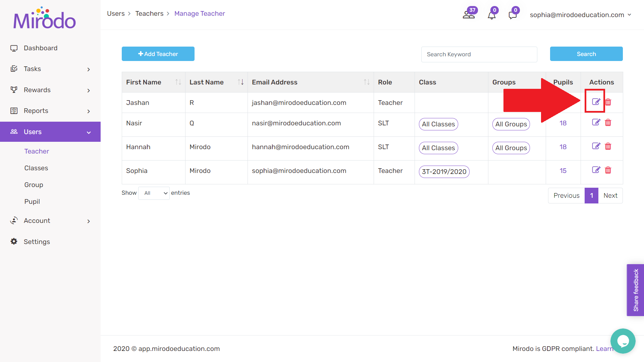Edit teacher Hannah using the pencil icon
644x362 pixels.
[x=596, y=146]
